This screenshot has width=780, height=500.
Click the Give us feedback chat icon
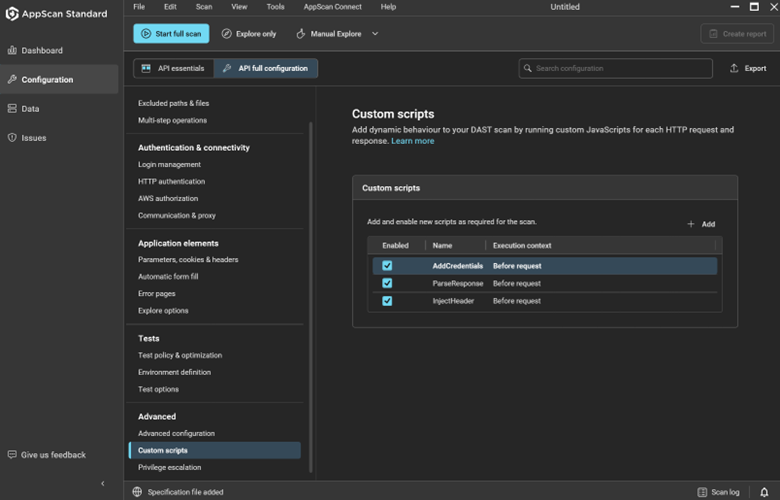[12, 455]
